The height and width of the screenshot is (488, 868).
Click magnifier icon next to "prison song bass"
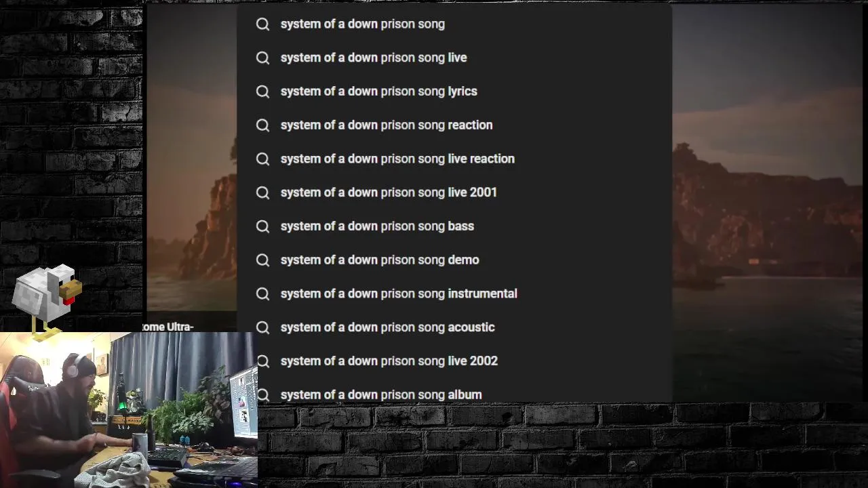(x=263, y=226)
